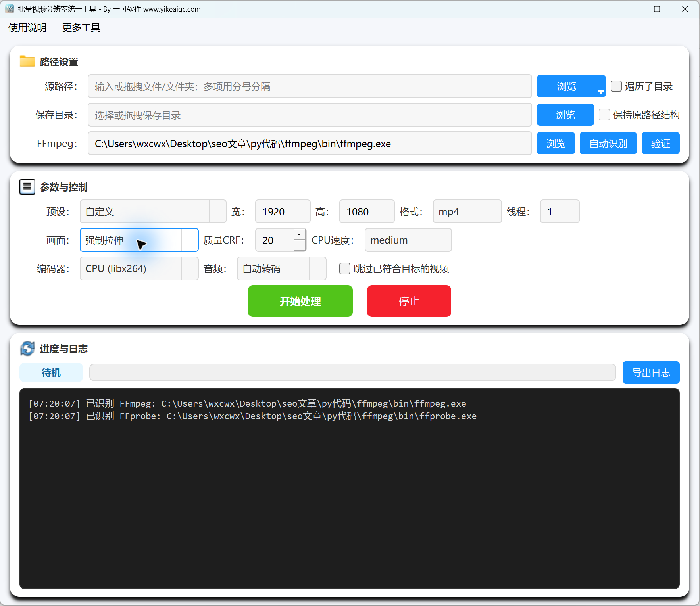Image resolution: width=700 pixels, height=606 pixels.
Task: Toggle the 保持原路径结构 checkbox
Action: pos(604,115)
